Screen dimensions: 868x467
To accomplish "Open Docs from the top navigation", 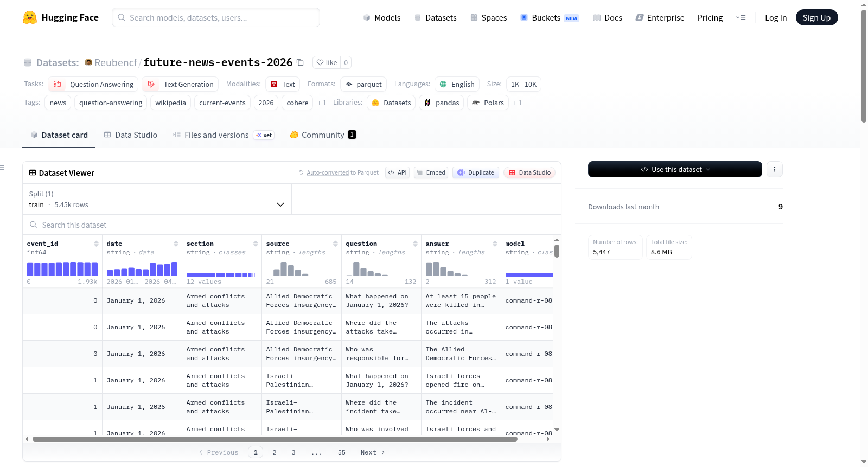I will (607, 17).
